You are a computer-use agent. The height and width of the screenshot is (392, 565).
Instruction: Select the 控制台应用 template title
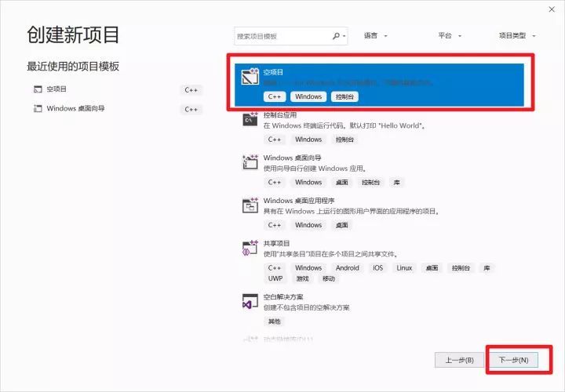(280, 115)
